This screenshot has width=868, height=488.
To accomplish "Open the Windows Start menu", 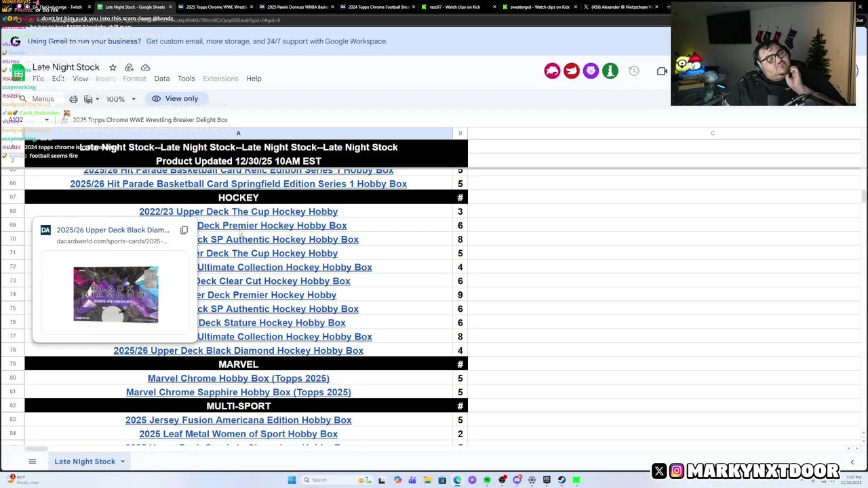I will [x=292, y=480].
